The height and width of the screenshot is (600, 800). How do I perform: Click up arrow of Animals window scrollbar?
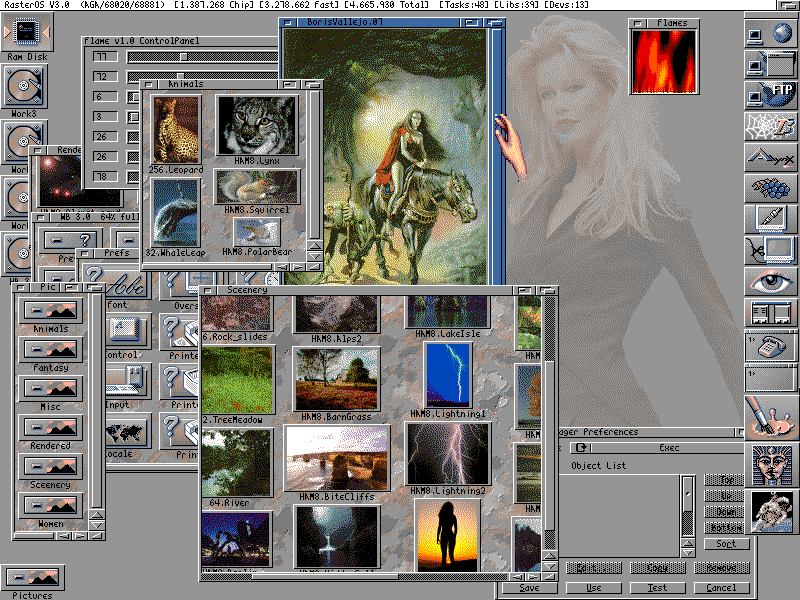315,246
